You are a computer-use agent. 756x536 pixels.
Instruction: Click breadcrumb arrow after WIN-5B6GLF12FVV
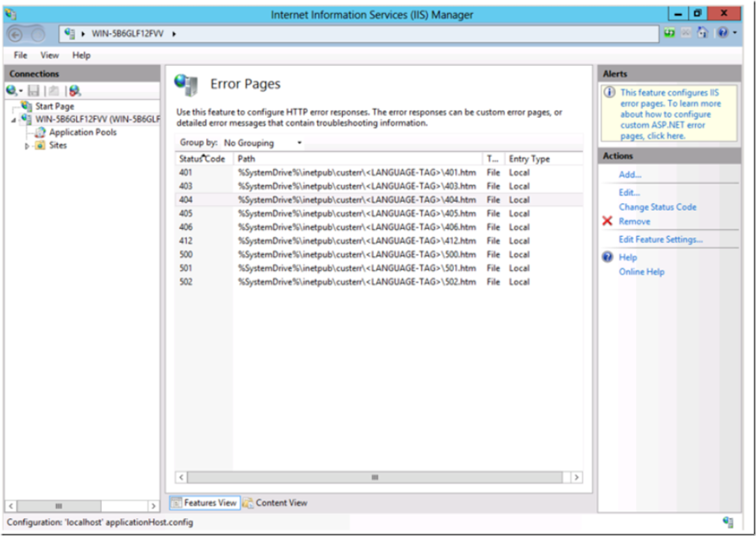[x=174, y=34]
